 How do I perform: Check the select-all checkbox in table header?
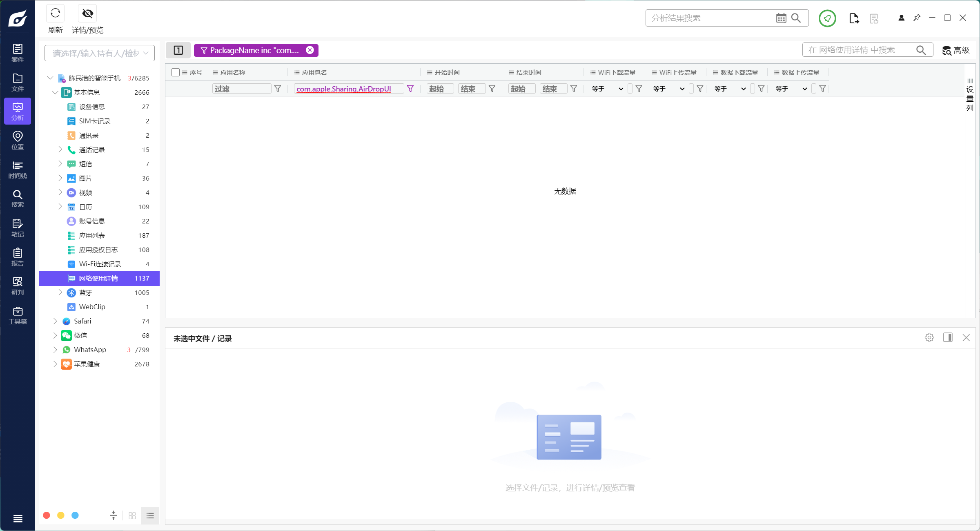point(176,72)
